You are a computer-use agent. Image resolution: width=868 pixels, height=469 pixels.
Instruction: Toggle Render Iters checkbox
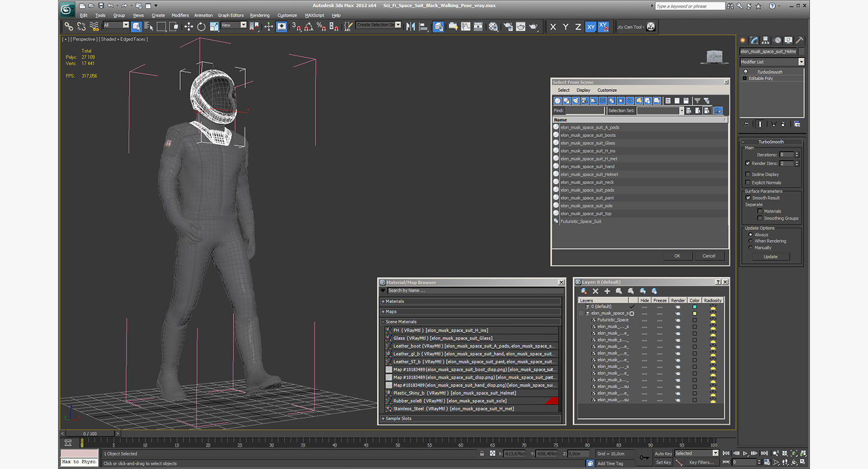click(748, 163)
